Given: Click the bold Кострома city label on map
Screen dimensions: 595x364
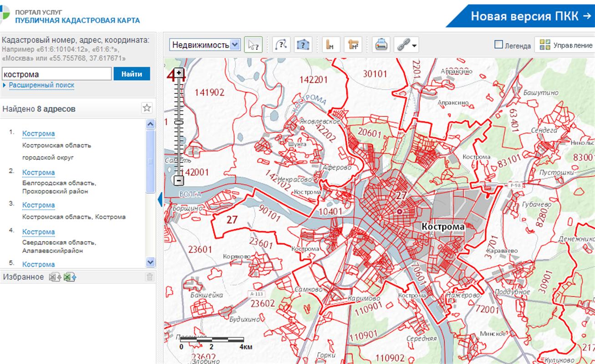Looking at the screenshot, I should [443, 227].
